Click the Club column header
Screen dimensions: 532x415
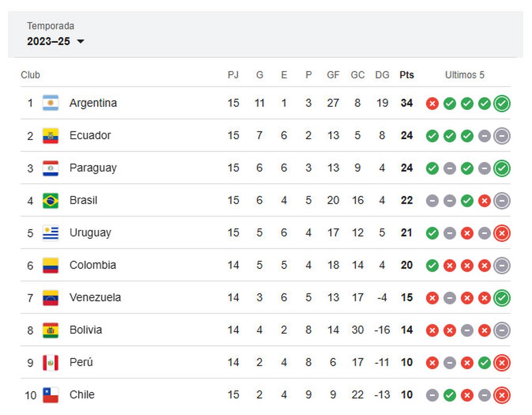[x=30, y=75]
